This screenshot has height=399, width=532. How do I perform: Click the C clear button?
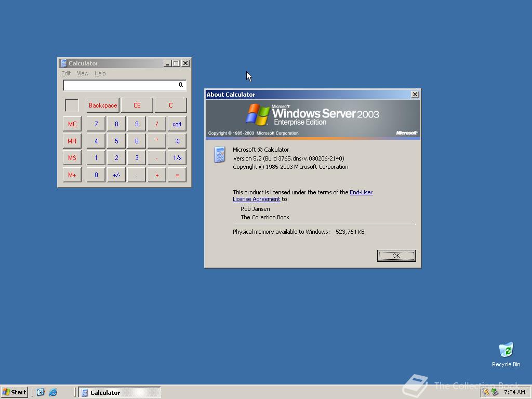pyautogui.click(x=170, y=105)
